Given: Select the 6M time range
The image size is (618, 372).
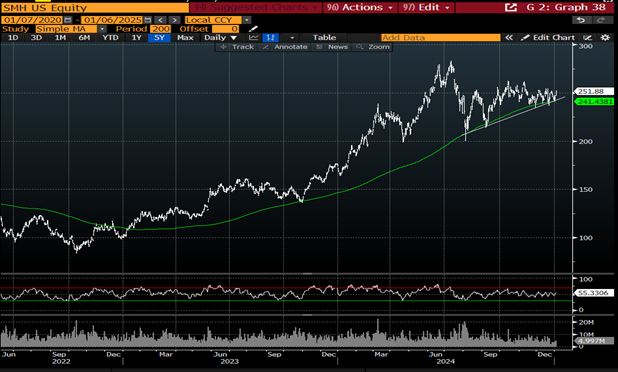Looking at the screenshot, I should coord(84,38).
